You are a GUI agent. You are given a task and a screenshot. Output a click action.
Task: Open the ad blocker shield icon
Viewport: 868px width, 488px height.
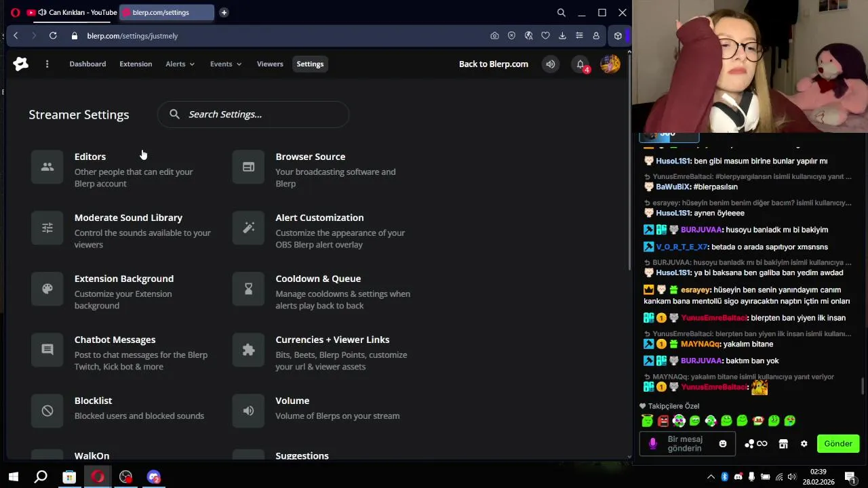click(x=511, y=36)
